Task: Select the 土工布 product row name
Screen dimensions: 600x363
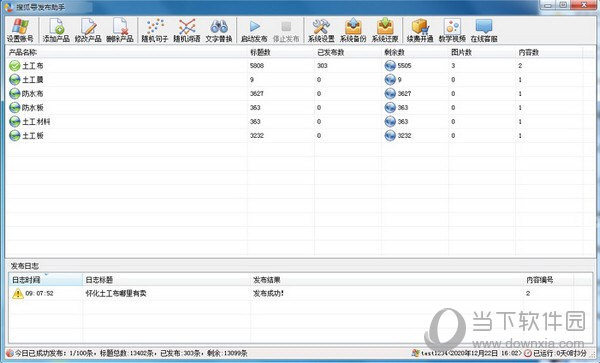Action: coord(33,66)
